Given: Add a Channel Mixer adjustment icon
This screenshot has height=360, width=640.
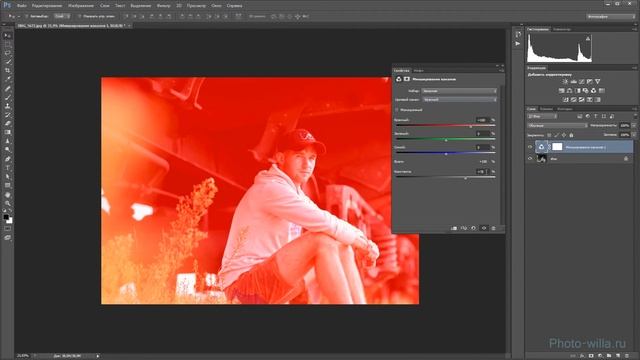Looking at the screenshot, I should 593,91.
